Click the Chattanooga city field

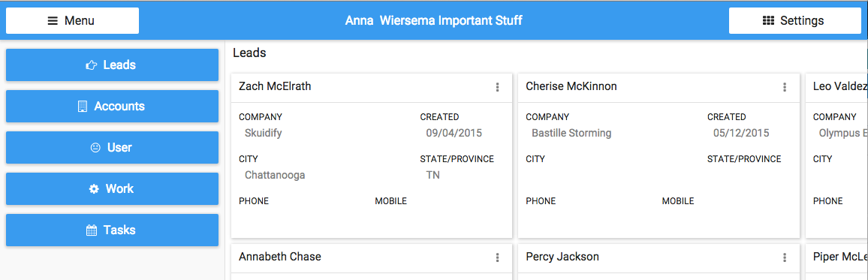tap(275, 175)
